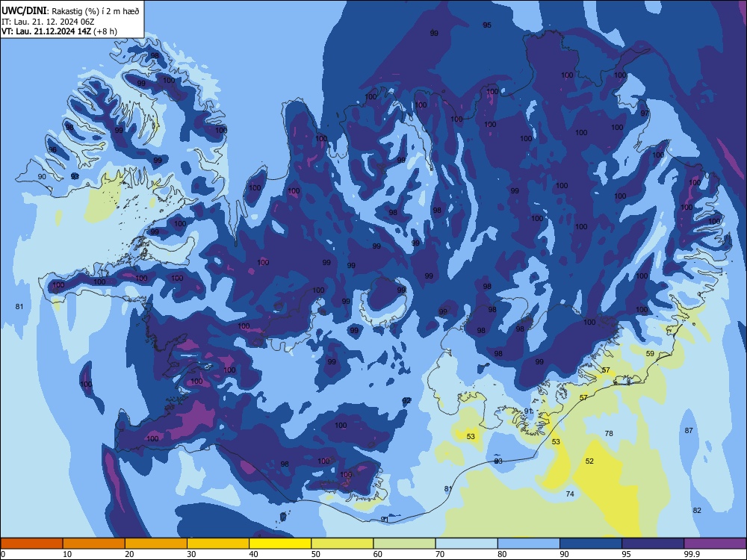This screenshot has height=560, width=747.
Task: Click the title text 'UWC/DINI: Rakastig (%) í 2 m hæð'
Action: coord(70,11)
